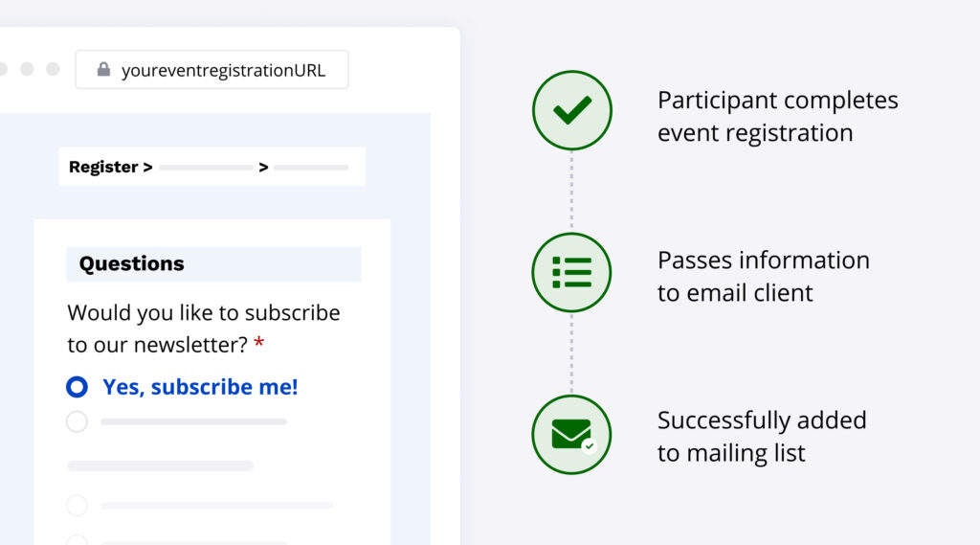Select the third faded radio option
This screenshot has width=980, height=545.
point(77,505)
